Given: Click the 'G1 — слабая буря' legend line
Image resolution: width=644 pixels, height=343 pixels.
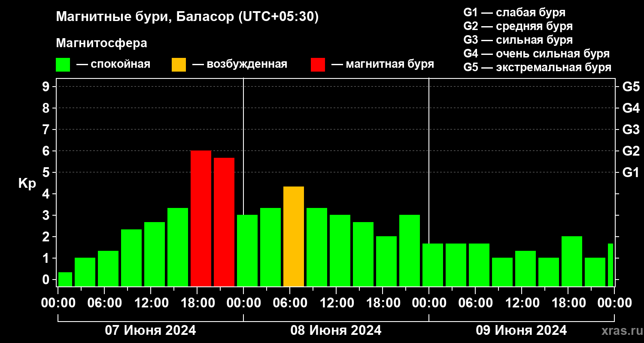Looking at the screenshot, I should [x=514, y=12].
